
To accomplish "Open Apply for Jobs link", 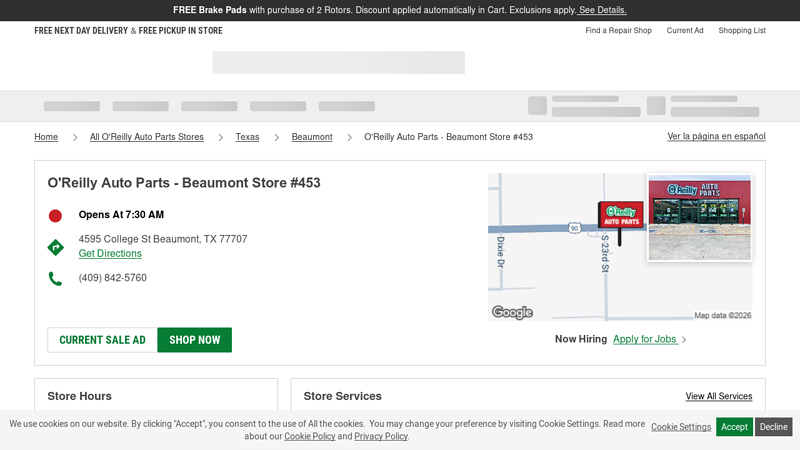I will pyautogui.click(x=645, y=339).
